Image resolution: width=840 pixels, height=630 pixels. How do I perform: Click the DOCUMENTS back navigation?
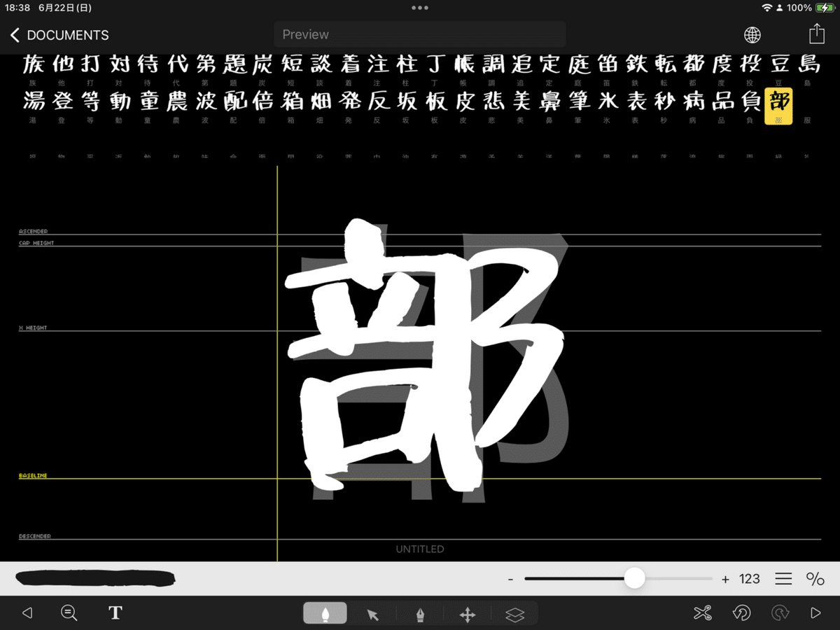click(x=59, y=34)
